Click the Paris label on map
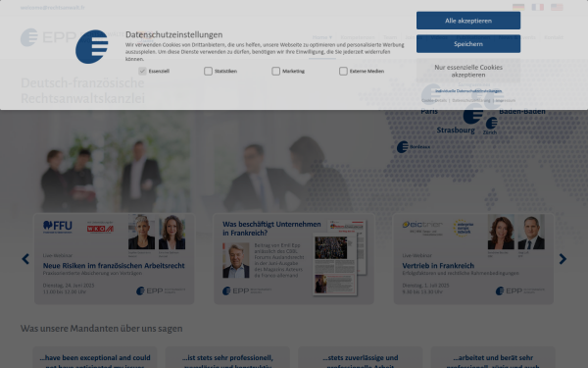This screenshot has height=368, width=588. (x=429, y=111)
